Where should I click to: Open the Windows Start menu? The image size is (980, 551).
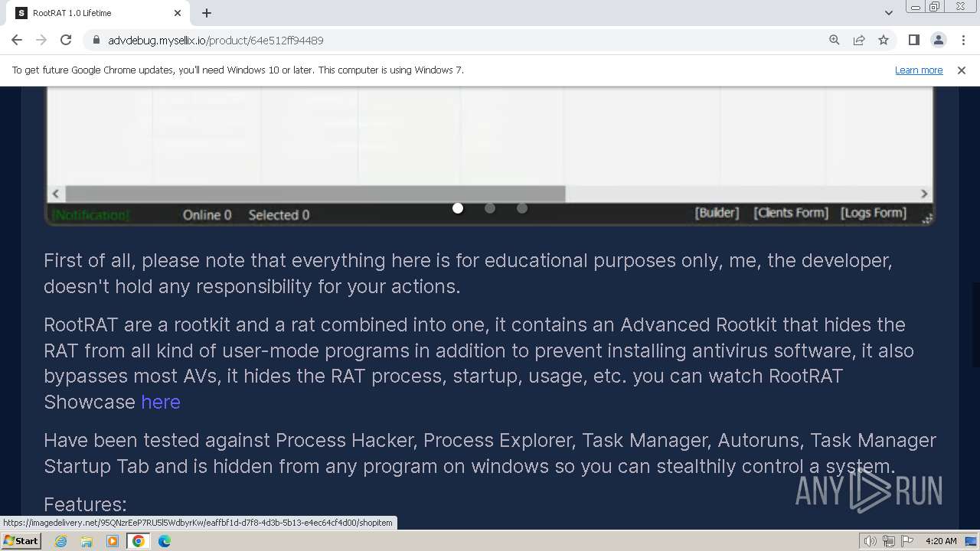pyautogui.click(x=21, y=541)
